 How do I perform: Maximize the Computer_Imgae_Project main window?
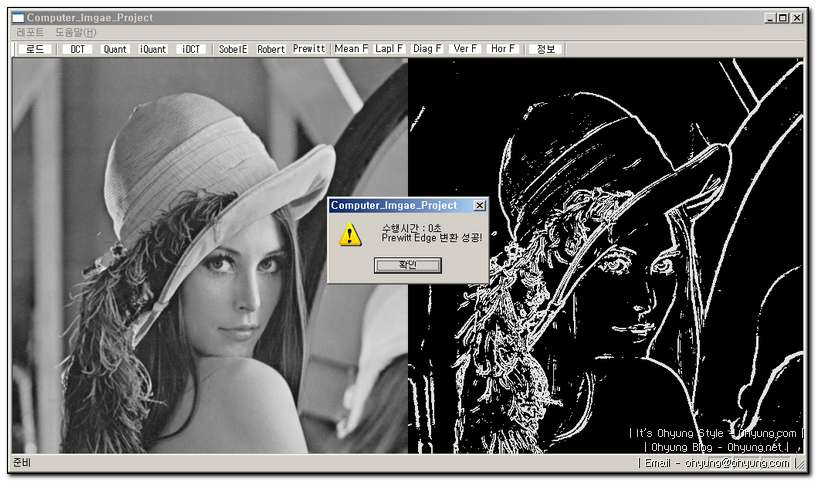(x=783, y=18)
